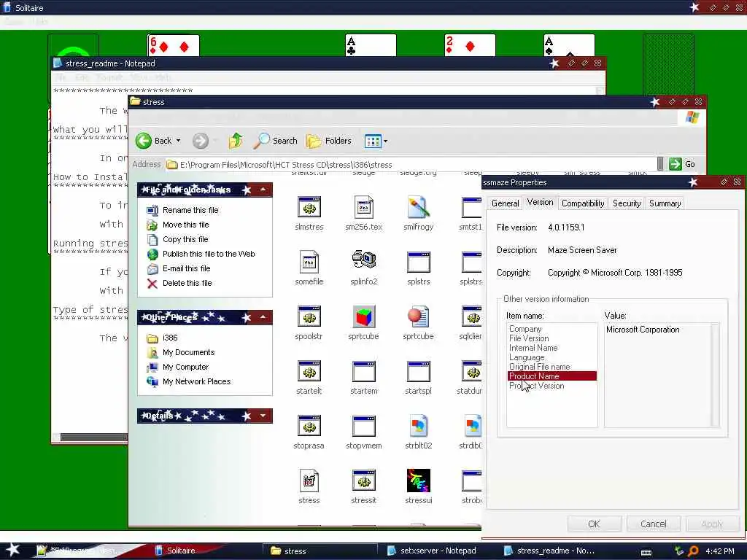Screen dimensions: 747x560
Task: Select the startspl file icon
Action: 418,371
